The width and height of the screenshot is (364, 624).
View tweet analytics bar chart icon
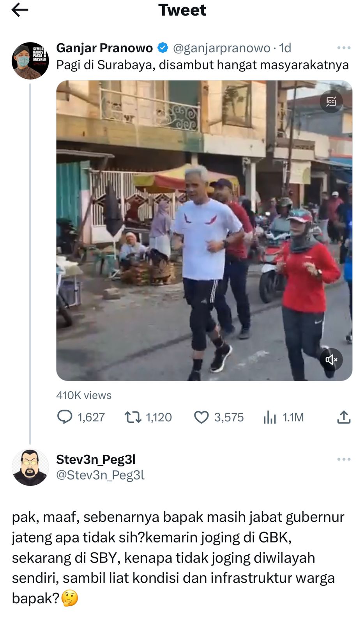tap(269, 417)
